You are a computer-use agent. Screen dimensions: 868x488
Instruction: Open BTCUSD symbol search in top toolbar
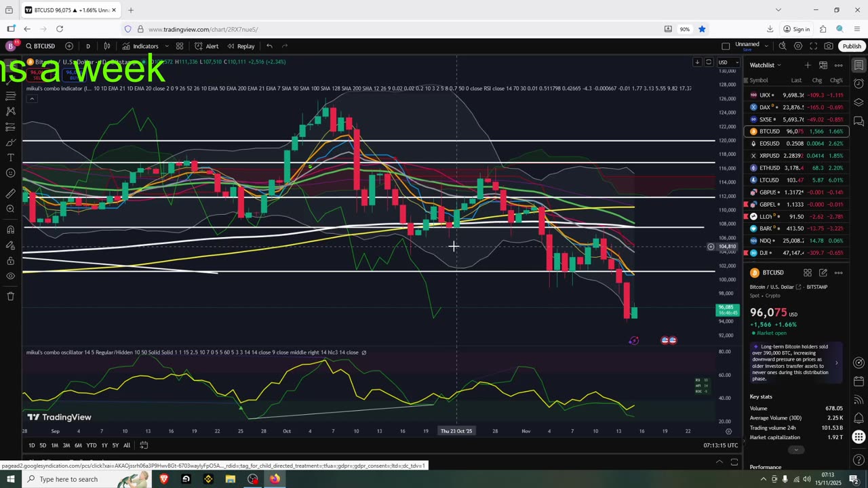[x=41, y=46]
